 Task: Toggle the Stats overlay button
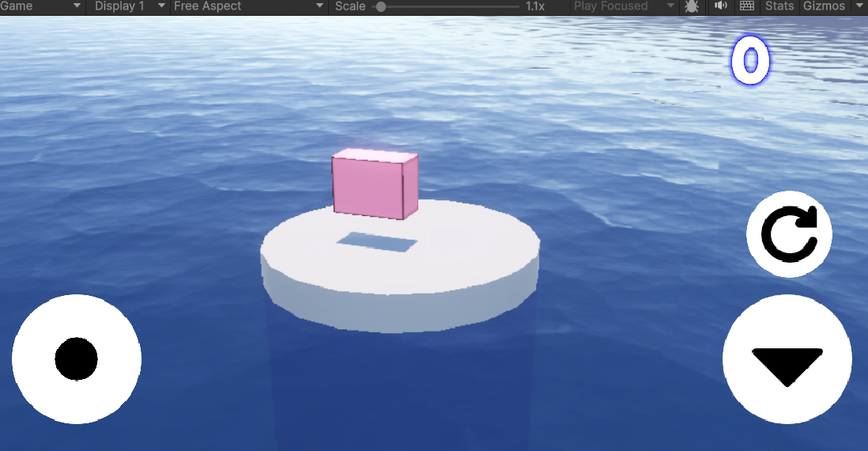pyautogui.click(x=779, y=6)
